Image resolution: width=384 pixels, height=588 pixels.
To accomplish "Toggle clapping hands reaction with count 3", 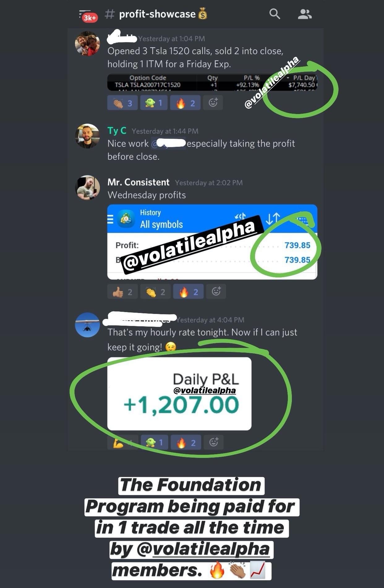I will point(122,103).
